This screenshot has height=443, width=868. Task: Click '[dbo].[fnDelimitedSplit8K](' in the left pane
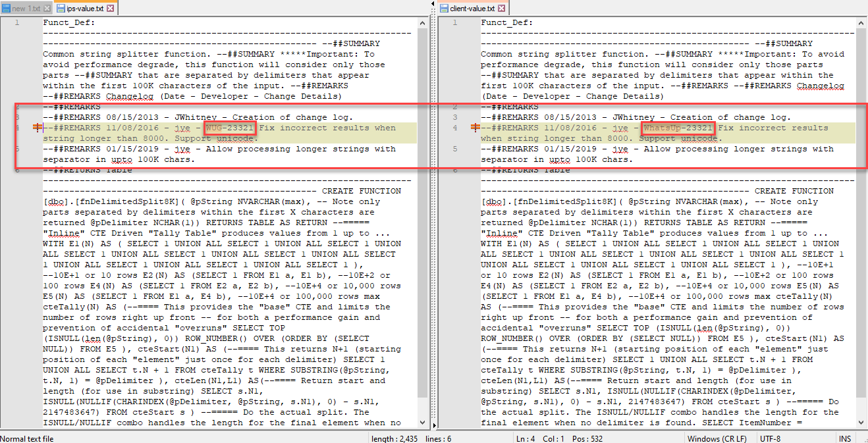115,201
